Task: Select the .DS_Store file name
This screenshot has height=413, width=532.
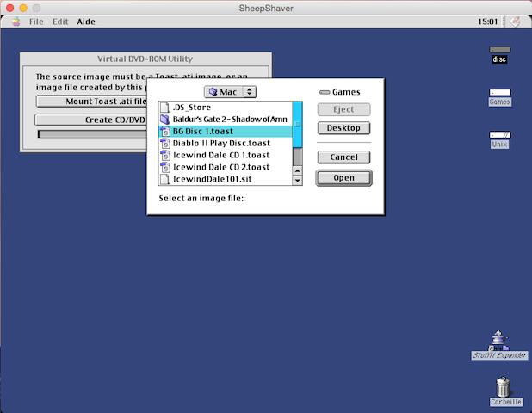Action: [x=192, y=108]
